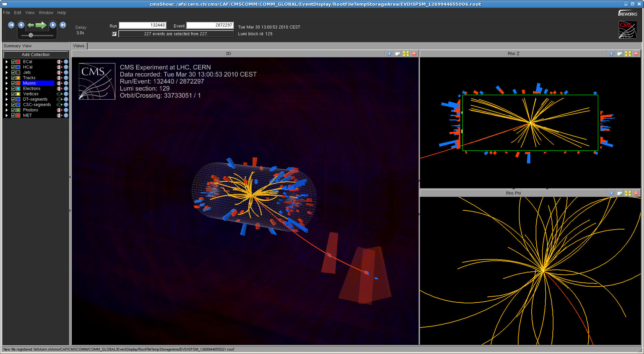Image resolution: width=644 pixels, height=354 pixels.
Task: Open the info icon for the ECal collection
Action: (66, 62)
